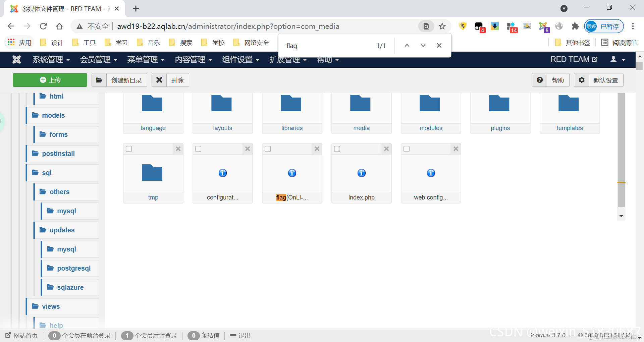Click the 退出 logout link

pyautogui.click(x=240, y=336)
